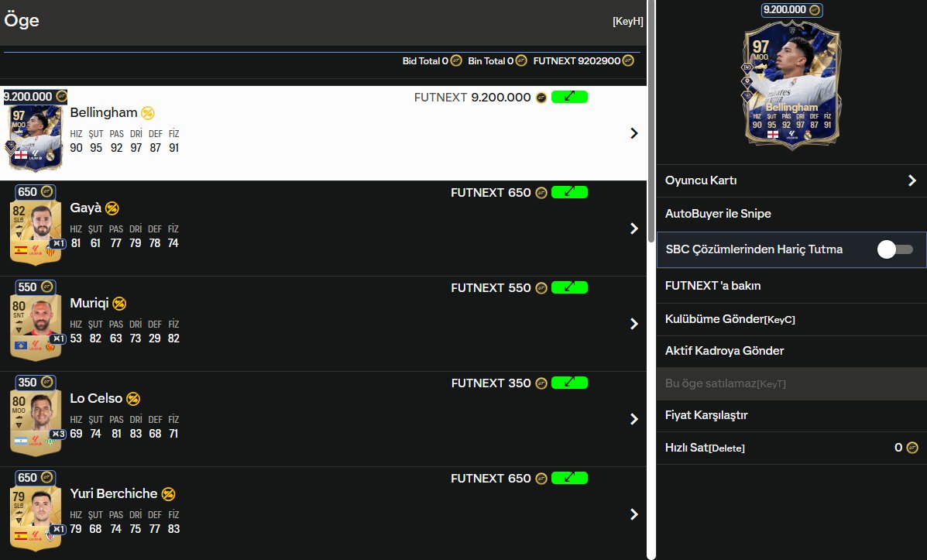927x560 pixels.
Task: Click 9.200.000 price badge above detail card
Action: [791, 9]
